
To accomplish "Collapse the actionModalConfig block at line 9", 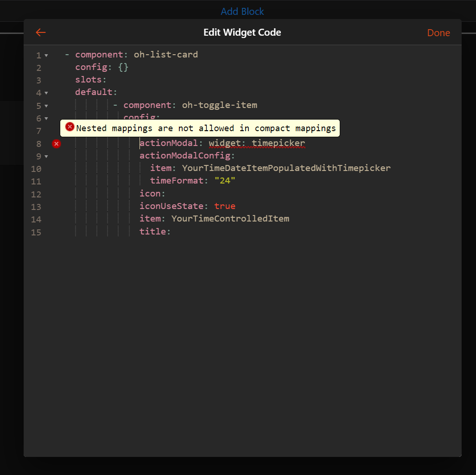I will tap(46, 157).
